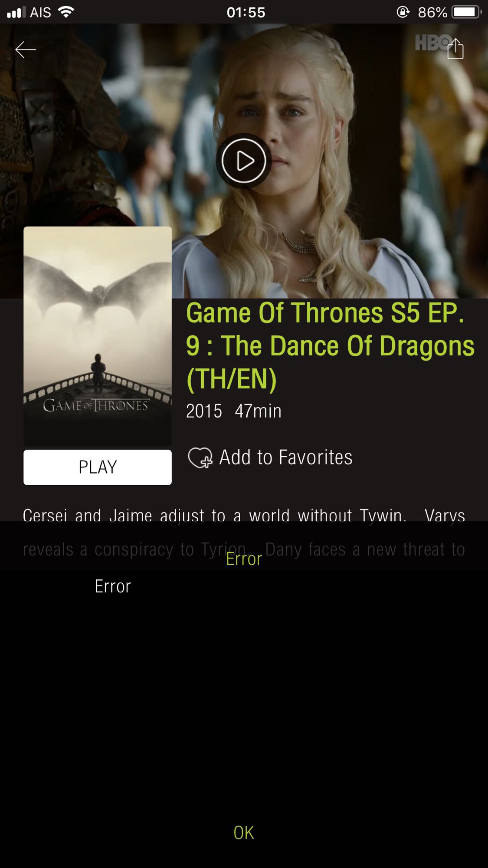Tap the cellular signal bars

tap(16, 13)
